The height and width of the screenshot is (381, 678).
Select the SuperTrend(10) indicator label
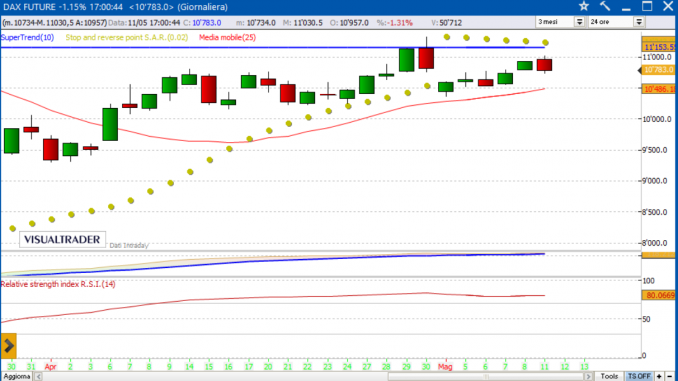[x=27, y=37]
